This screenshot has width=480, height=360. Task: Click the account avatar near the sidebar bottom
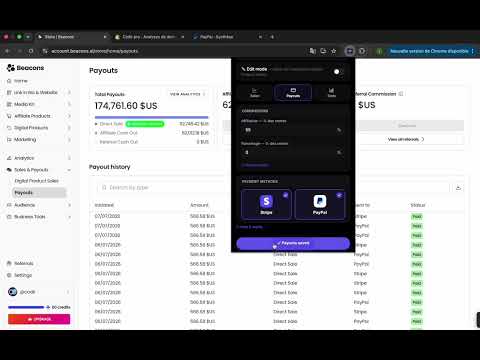[13, 292]
